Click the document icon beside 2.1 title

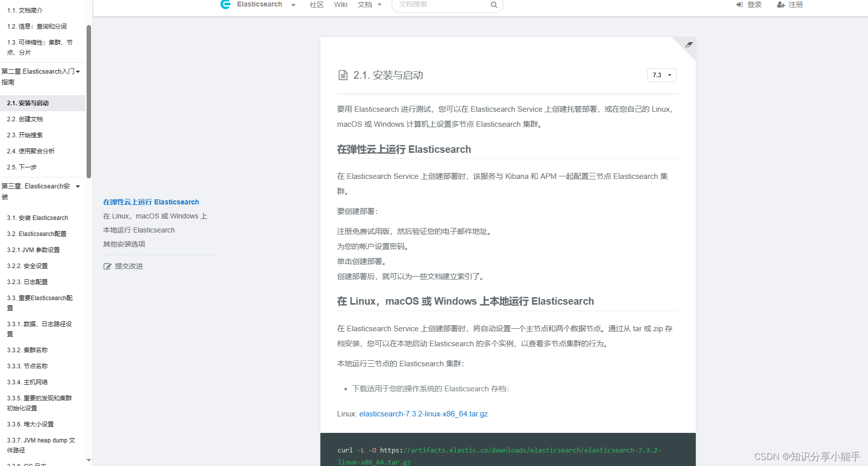(343, 75)
